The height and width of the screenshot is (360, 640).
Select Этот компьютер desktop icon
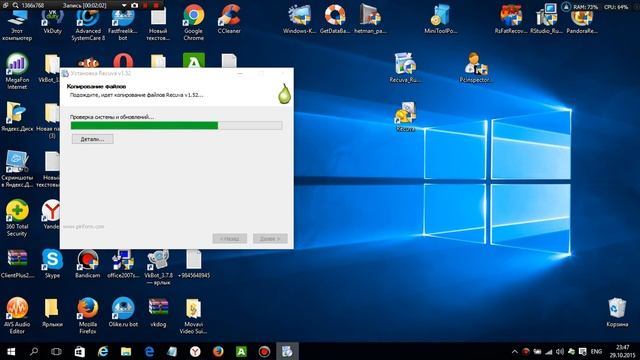[17, 24]
